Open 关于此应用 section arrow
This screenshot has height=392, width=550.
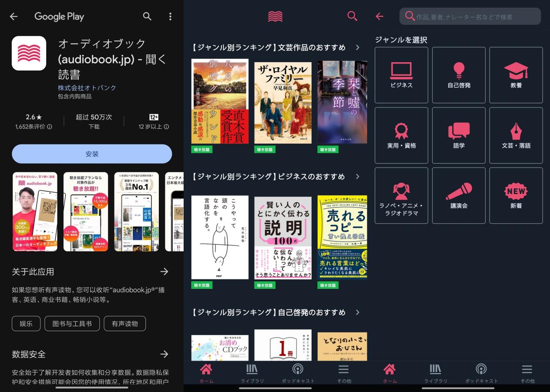tap(164, 271)
